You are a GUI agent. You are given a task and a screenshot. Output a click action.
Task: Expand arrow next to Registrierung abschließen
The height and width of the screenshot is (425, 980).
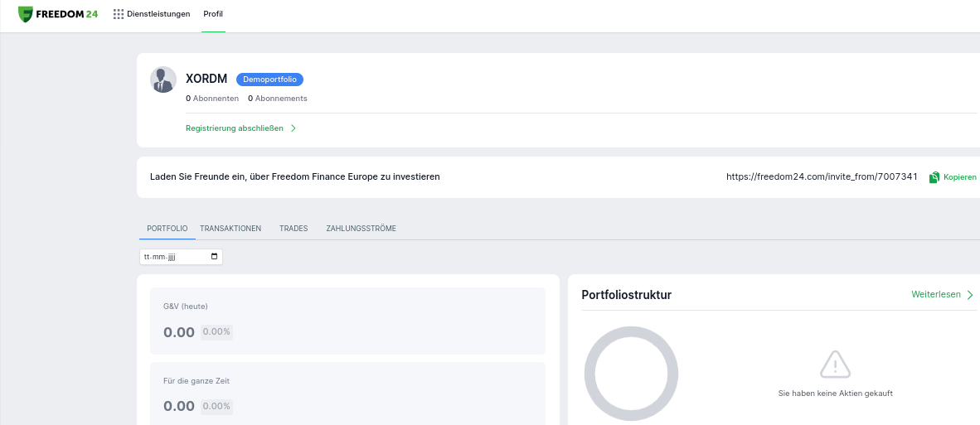(x=294, y=128)
